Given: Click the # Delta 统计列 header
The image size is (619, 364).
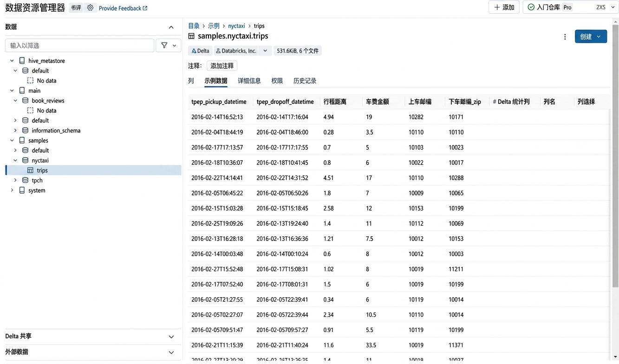Looking at the screenshot, I should 511,102.
